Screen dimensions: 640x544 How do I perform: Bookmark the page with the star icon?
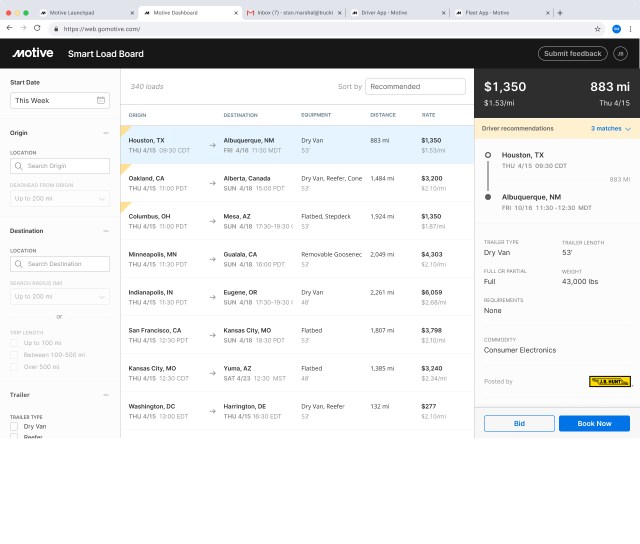pos(598,29)
